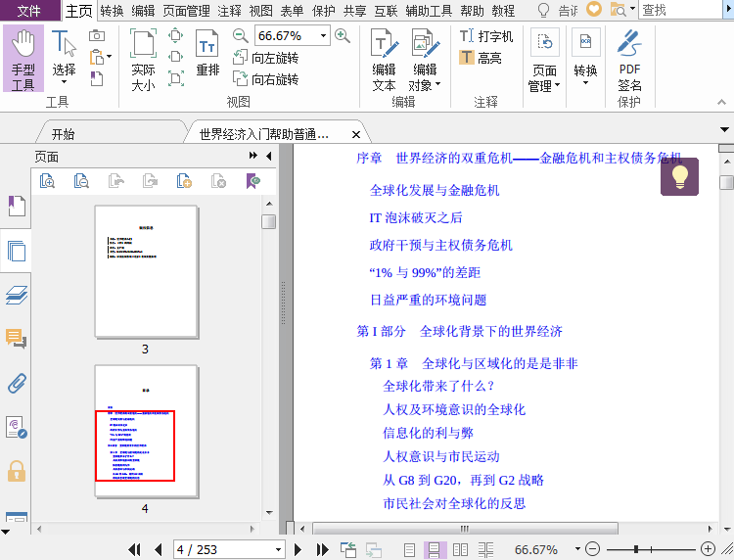Click the Tell Me lightbulb icon

pyautogui.click(x=543, y=11)
